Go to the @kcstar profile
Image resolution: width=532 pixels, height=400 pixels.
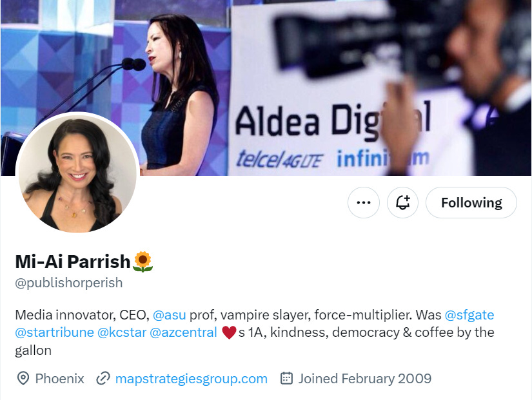point(122,332)
